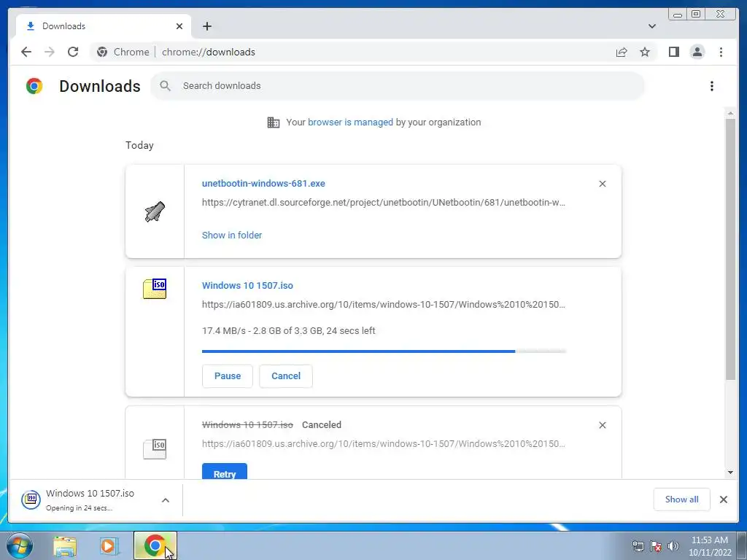Select the Downloads tab
The height and width of the screenshot is (560, 747).
[104, 26]
